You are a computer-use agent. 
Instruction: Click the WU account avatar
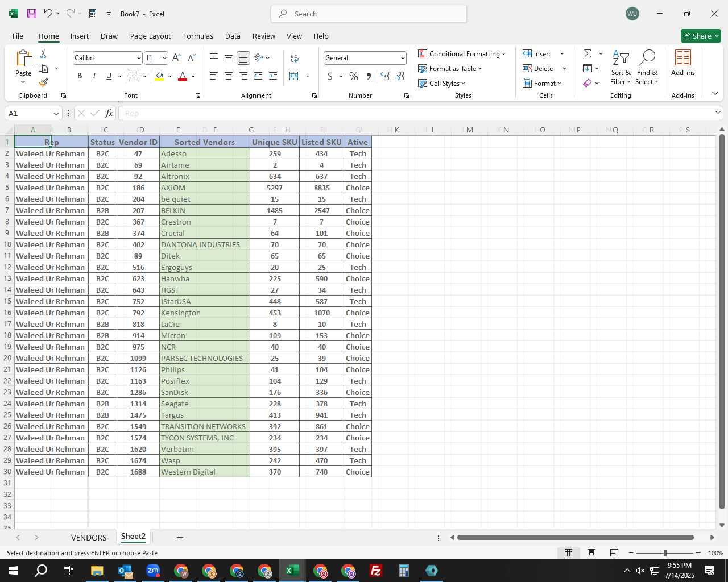(x=632, y=14)
